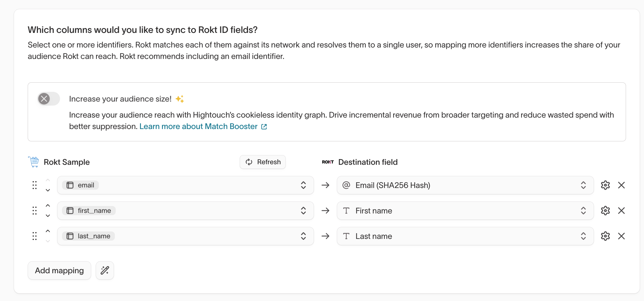Open Learn more about Match Booster link
644x301 pixels.
pos(203,126)
